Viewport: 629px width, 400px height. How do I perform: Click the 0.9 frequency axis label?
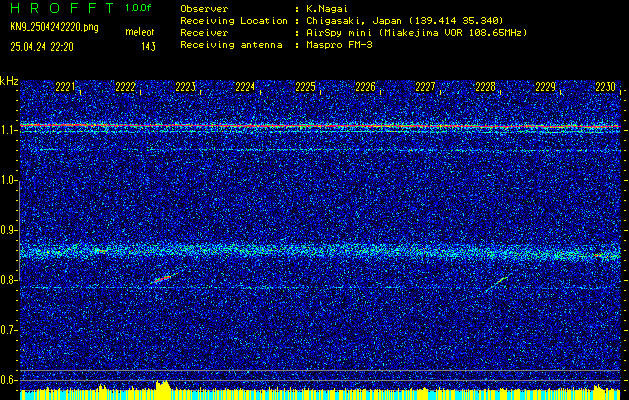(x=8, y=230)
